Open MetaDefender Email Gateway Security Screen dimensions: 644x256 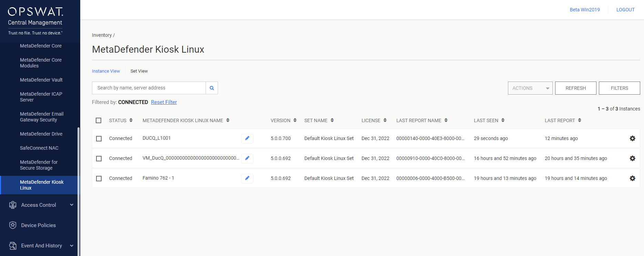(x=42, y=117)
